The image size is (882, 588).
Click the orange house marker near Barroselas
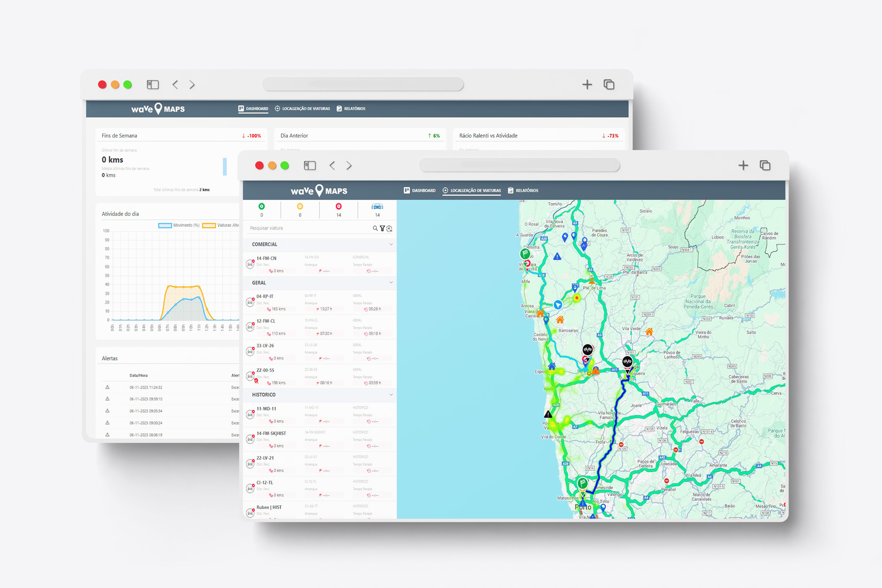tap(560, 320)
